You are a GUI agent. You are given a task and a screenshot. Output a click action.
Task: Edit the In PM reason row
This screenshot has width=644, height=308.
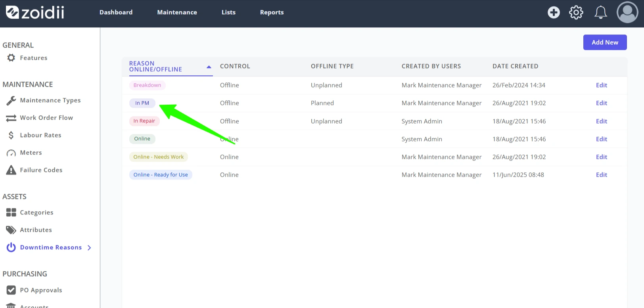(x=602, y=103)
